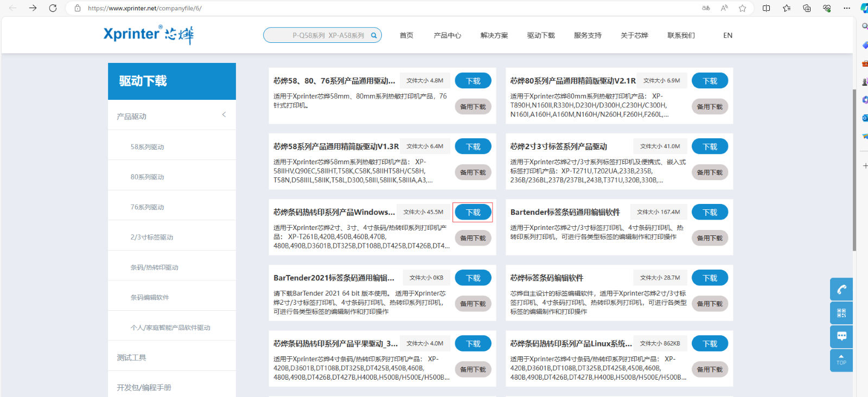
Task: Add this page to favorites with star icon
Action: coord(743,8)
